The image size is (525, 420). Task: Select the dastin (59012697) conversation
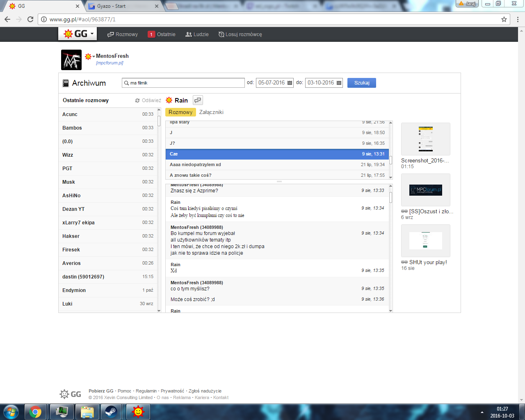coord(108,277)
